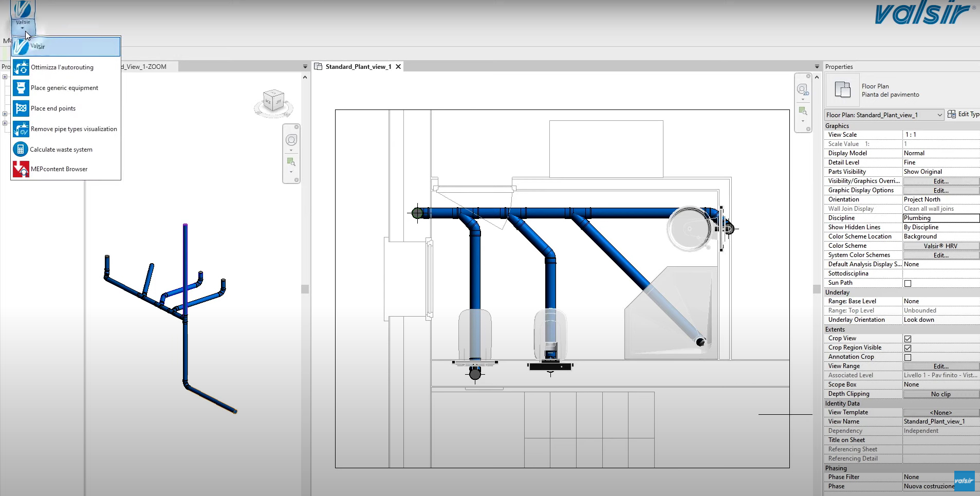
Task: Open customize options on the 3D navigation bar
Action: (297, 180)
